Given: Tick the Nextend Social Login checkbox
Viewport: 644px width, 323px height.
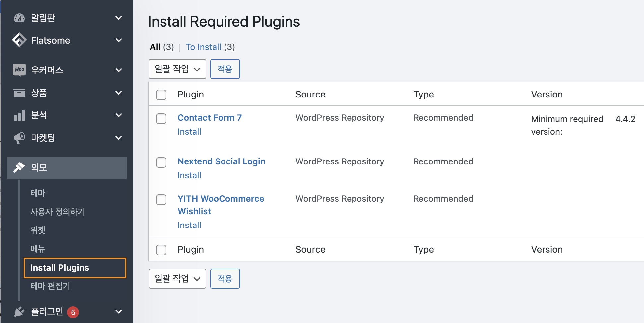Looking at the screenshot, I should point(161,162).
